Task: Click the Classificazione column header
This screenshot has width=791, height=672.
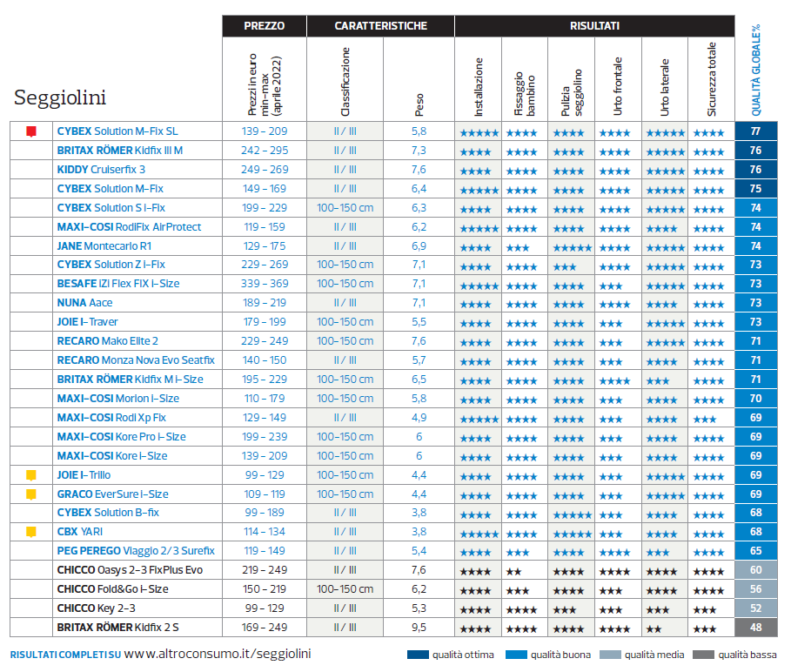Action: click(345, 82)
